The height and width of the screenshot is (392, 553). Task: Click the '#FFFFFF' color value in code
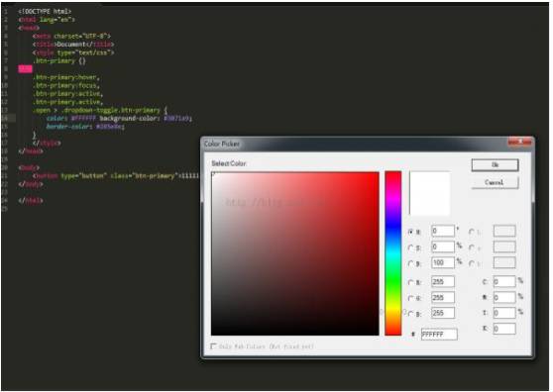click(83, 119)
